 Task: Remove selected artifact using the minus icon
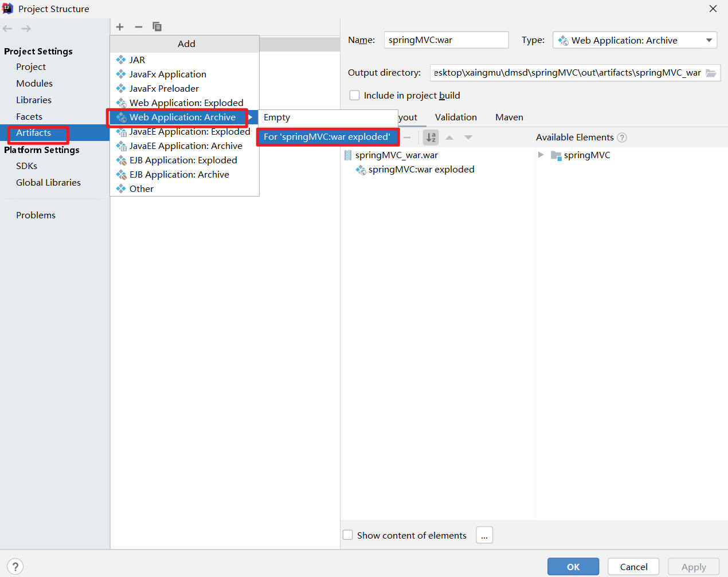point(138,26)
